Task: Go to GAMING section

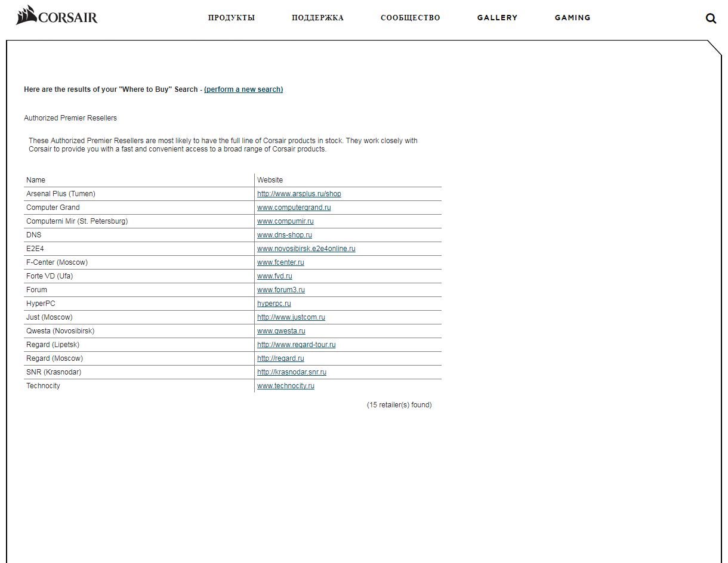Action: (x=573, y=18)
